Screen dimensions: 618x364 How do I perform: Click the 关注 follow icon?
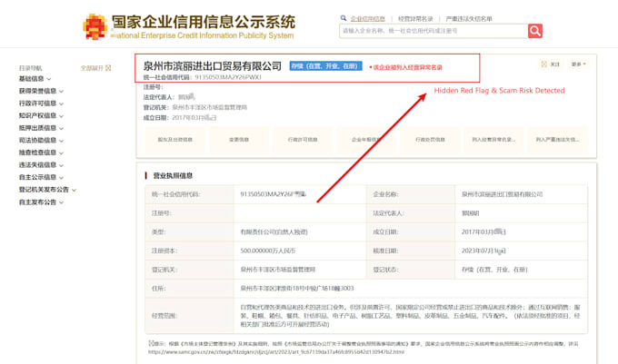pyautogui.click(x=543, y=64)
